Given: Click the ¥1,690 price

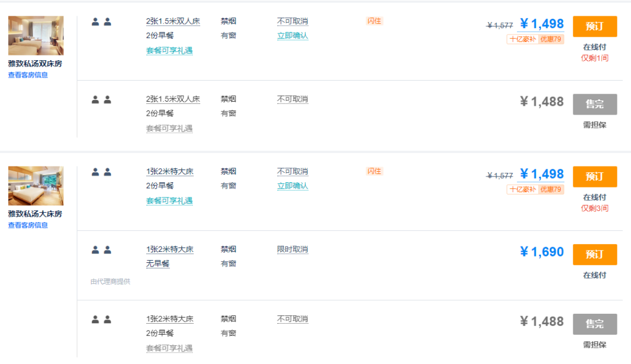Looking at the screenshot, I should pyautogui.click(x=542, y=252).
